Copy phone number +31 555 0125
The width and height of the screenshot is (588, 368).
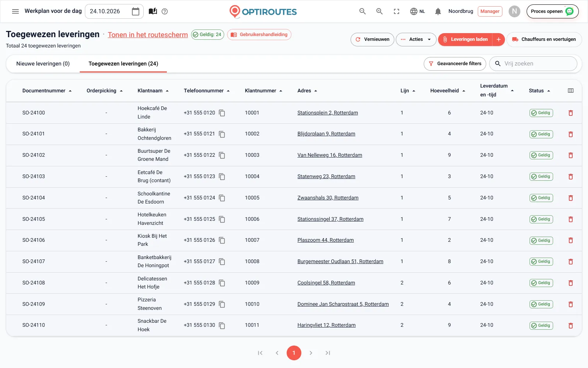[x=222, y=219]
